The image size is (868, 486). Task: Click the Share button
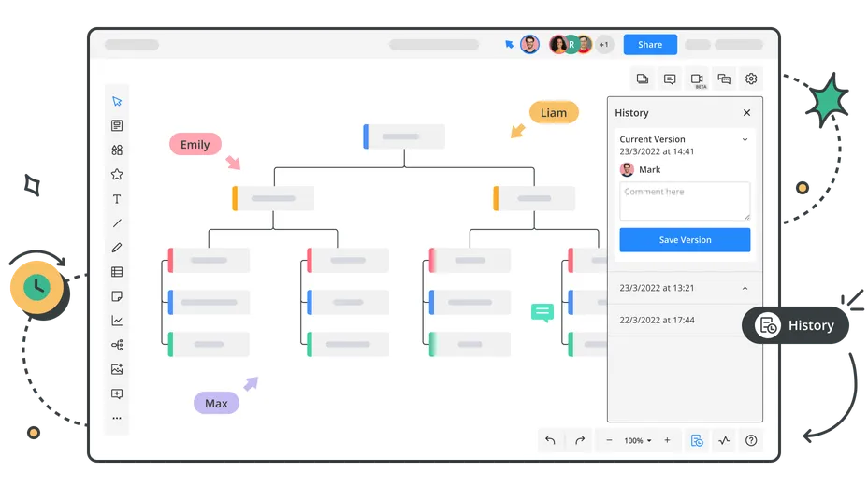tap(650, 44)
